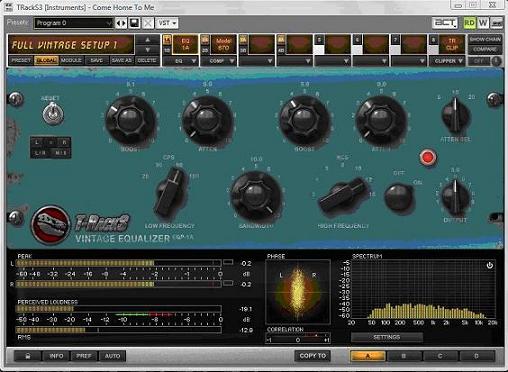The image size is (508, 372).
Task: Click the lock icon button in bottom bar
Action: [x=28, y=356]
